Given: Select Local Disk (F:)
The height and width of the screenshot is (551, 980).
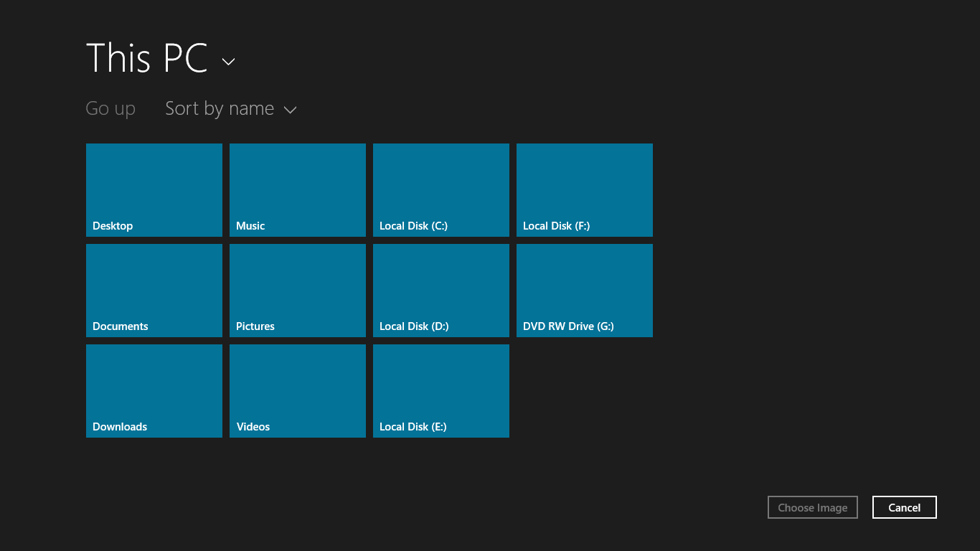Looking at the screenshot, I should tap(584, 190).
